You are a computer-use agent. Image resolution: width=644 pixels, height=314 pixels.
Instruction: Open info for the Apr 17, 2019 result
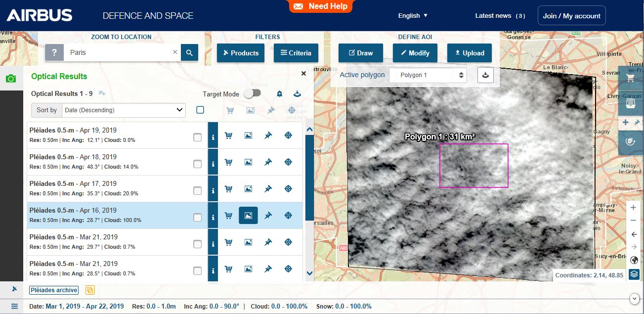[213, 189]
